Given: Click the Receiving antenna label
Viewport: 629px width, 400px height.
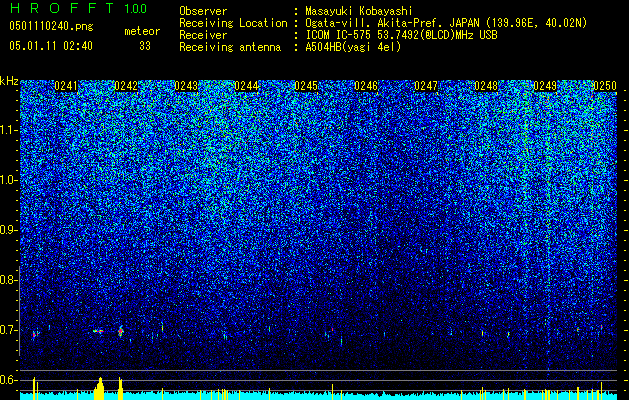Looking at the screenshot, I should pyautogui.click(x=230, y=47).
